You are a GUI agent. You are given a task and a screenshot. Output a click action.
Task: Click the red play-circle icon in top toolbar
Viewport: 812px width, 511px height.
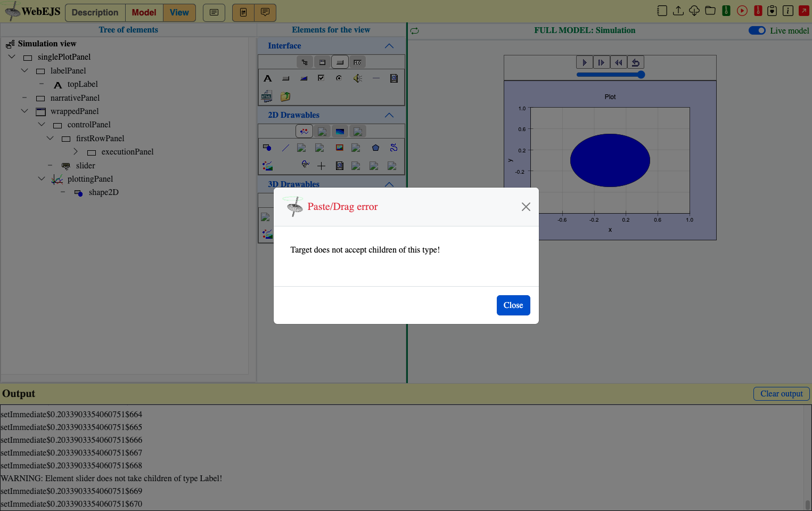click(x=742, y=11)
